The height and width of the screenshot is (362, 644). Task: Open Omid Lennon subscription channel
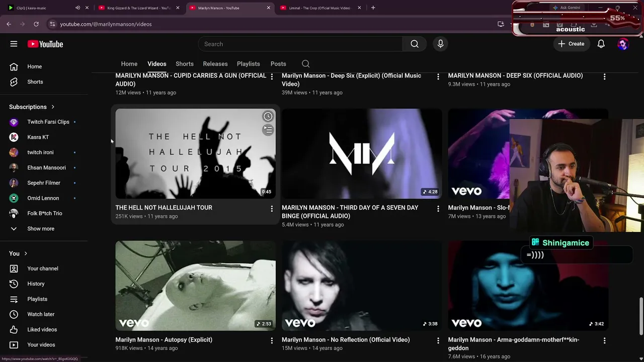(44, 198)
